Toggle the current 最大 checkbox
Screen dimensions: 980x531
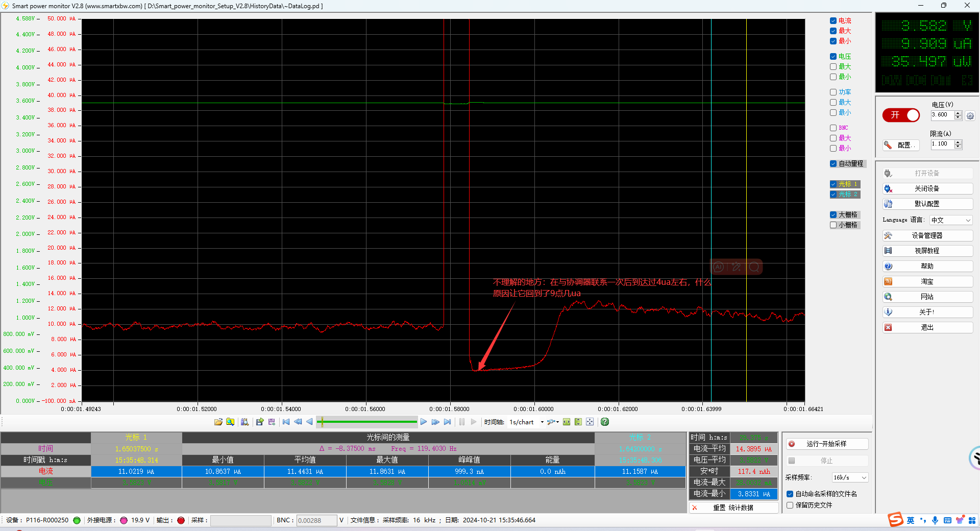click(833, 31)
